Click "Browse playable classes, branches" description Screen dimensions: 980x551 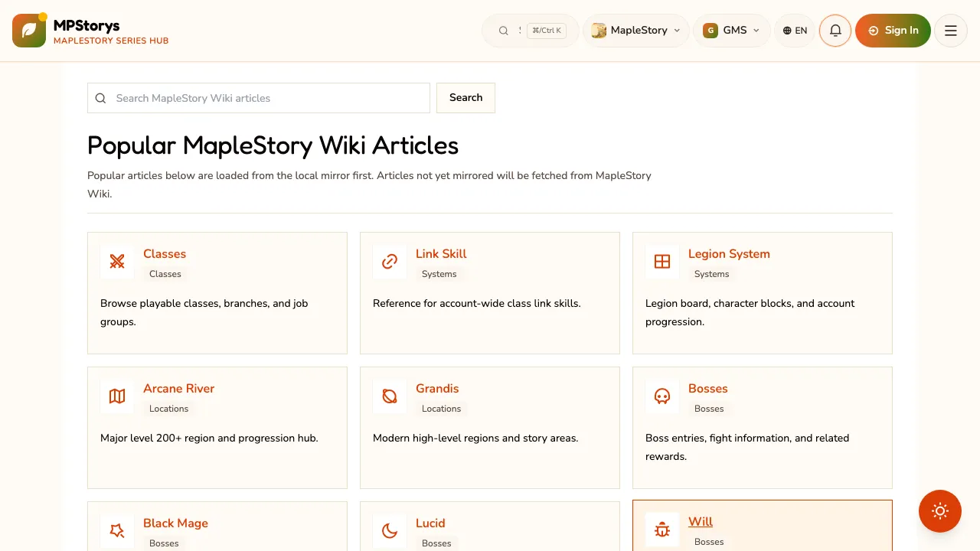pos(204,312)
